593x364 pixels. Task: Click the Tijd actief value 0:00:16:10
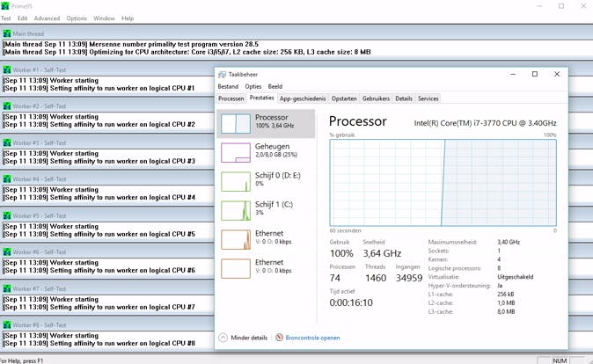pyautogui.click(x=351, y=302)
